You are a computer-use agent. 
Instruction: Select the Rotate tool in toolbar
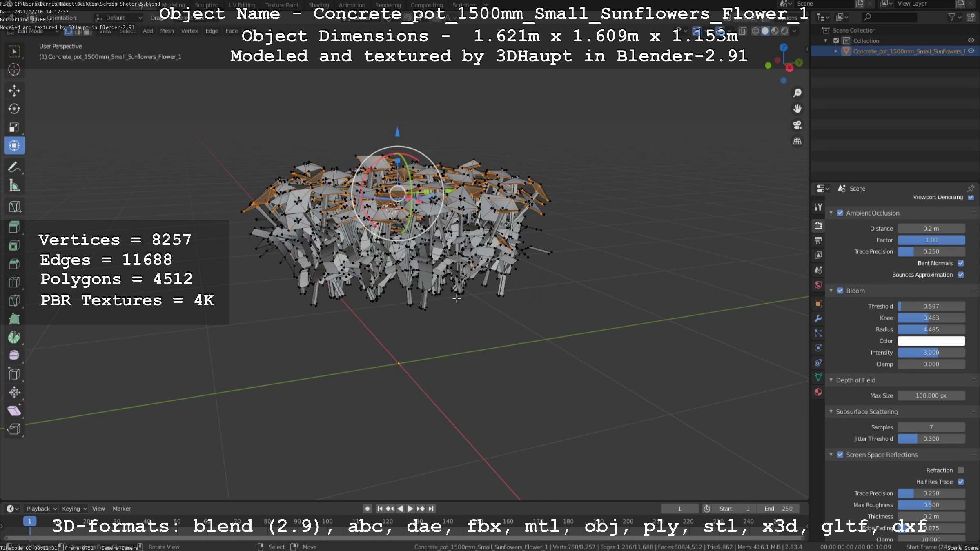(x=14, y=109)
